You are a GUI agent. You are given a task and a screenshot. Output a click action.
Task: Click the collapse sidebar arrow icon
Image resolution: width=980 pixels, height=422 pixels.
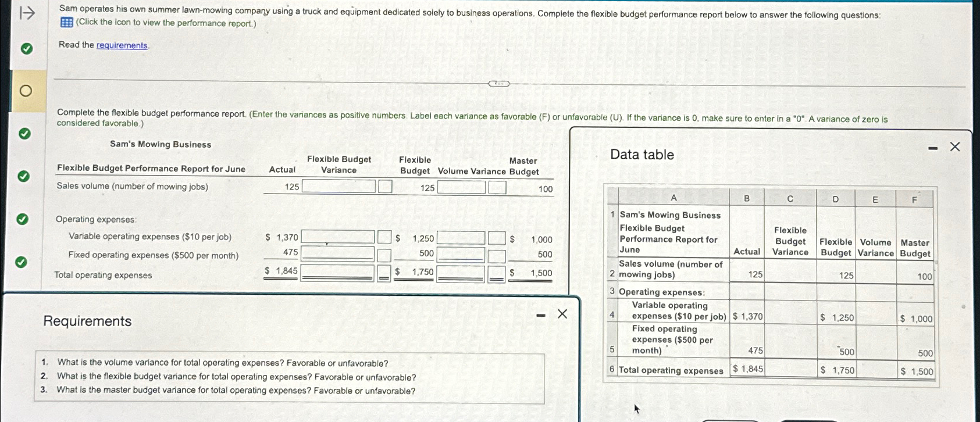[27, 13]
